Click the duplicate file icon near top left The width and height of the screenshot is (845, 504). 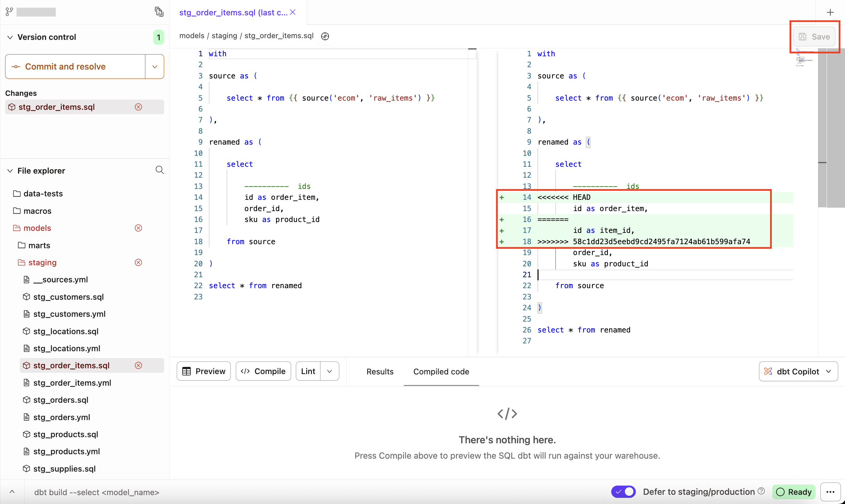tap(159, 11)
